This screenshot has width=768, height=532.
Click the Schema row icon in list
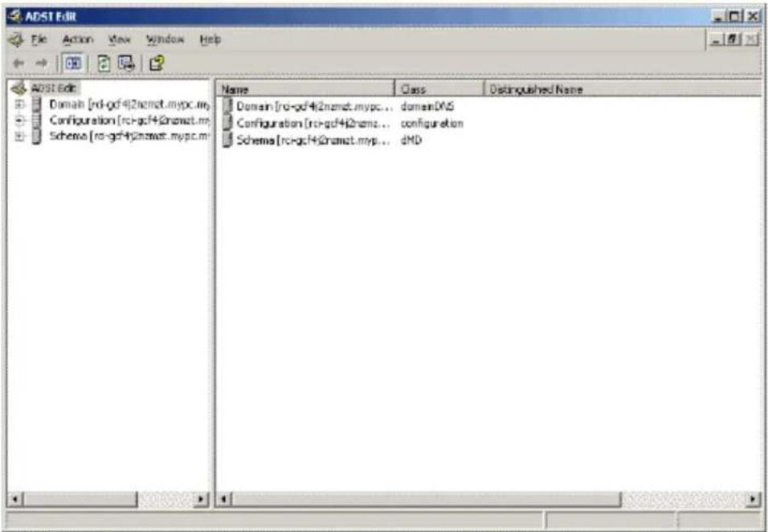pyautogui.click(x=227, y=140)
